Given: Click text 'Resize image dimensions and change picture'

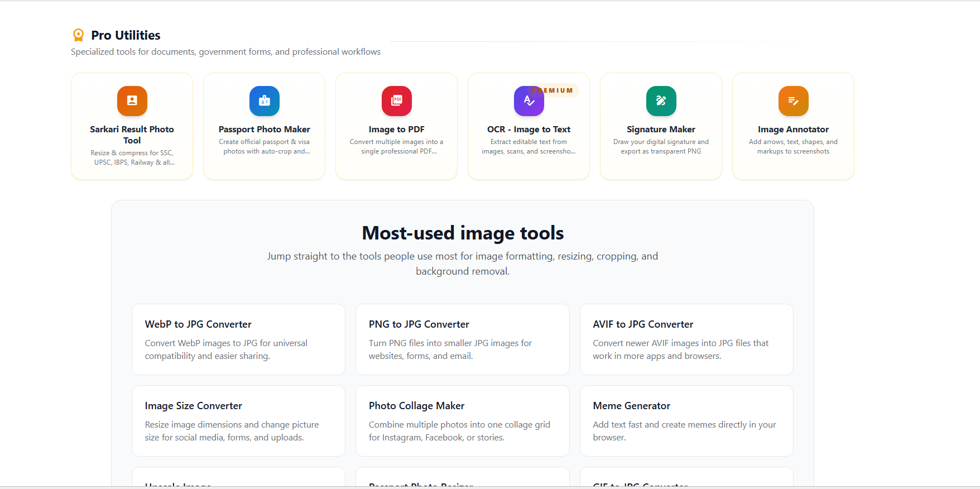Looking at the screenshot, I should 232,425.
